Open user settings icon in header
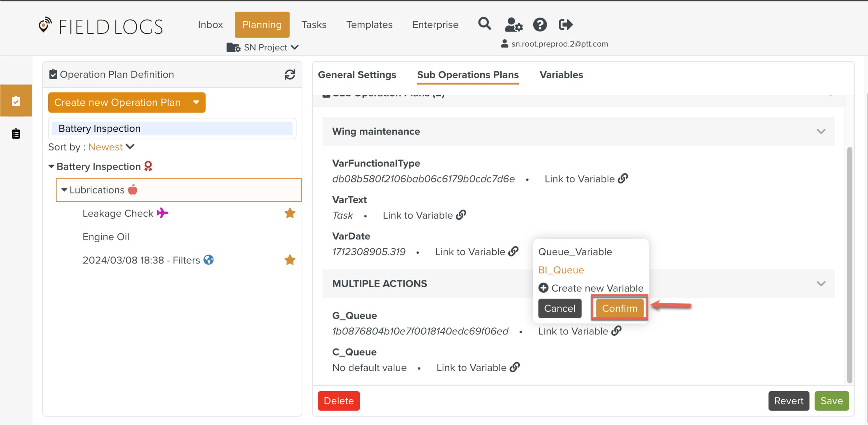Image resolution: width=868 pixels, height=425 pixels. (x=514, y=25)
